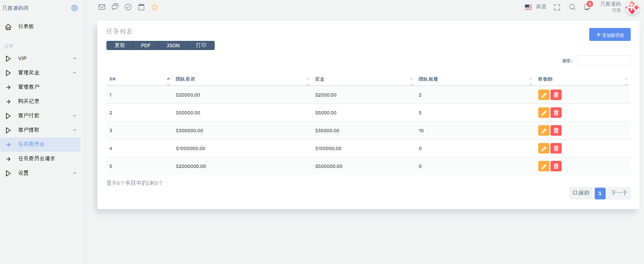644x264 pixels.
Task: Click the 添加新项目 button
Action: [609, 35]
